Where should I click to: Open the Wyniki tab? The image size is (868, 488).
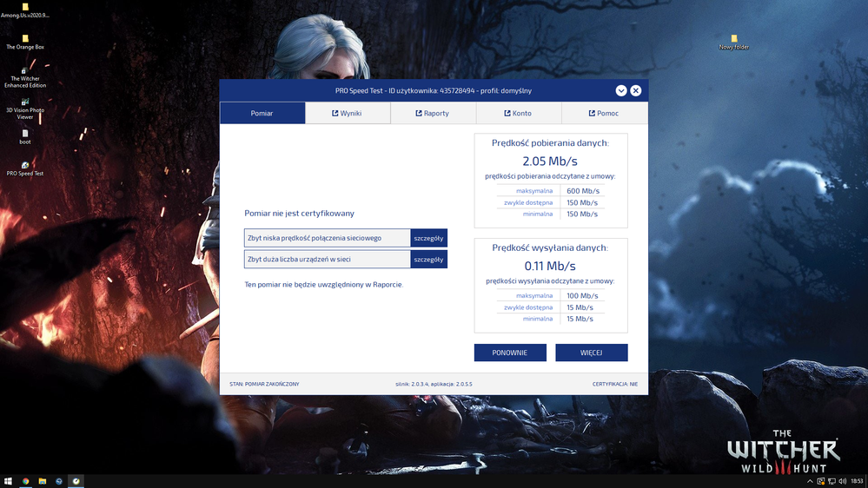(x=348, y=113)
